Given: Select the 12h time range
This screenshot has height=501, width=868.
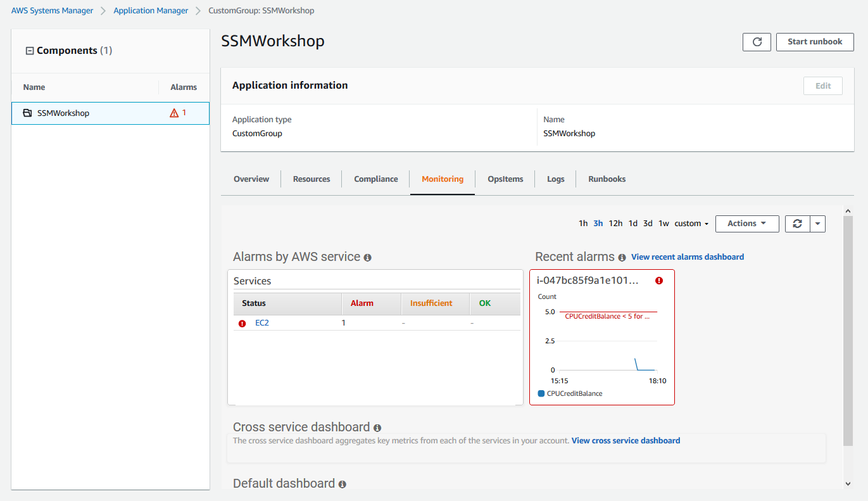Looking at the screenshot, I should coord(615,224).
